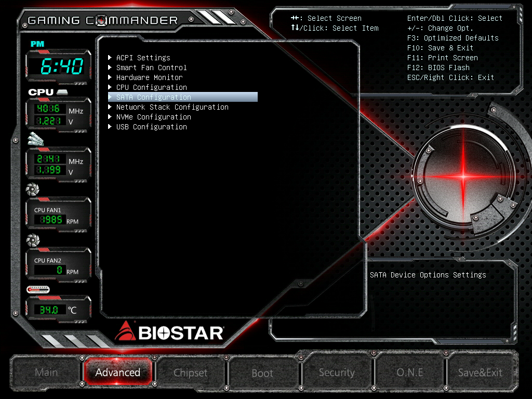Open the Boot tab
This screenshot has width=532, height=399.
point(262,373)
